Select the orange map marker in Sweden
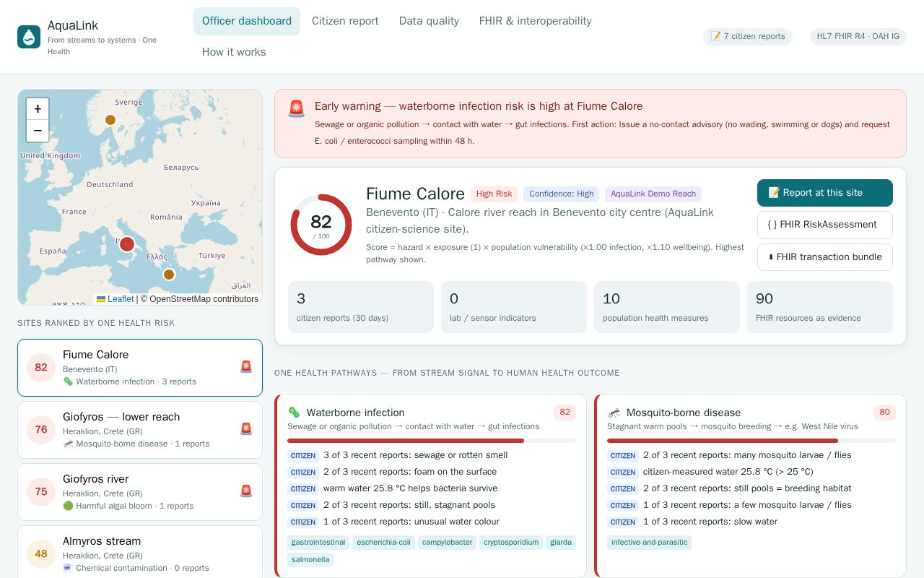 pyautogui.click(x=110, y=120)
